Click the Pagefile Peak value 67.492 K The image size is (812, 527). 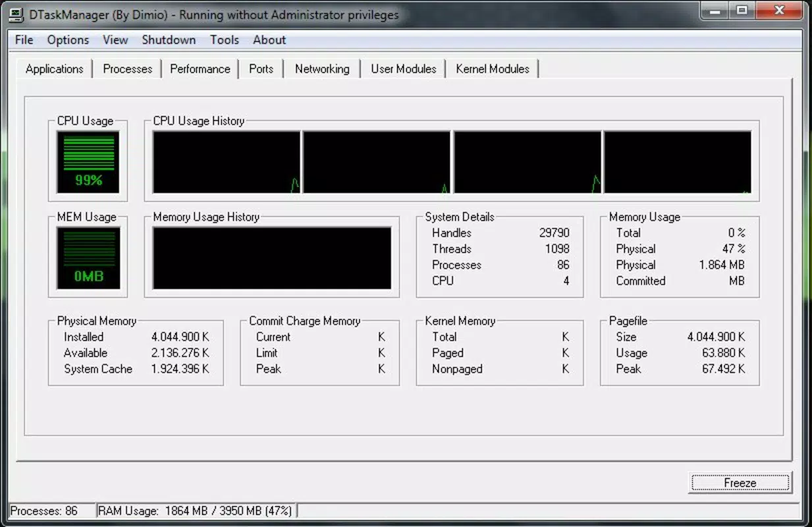pos(724,369)
